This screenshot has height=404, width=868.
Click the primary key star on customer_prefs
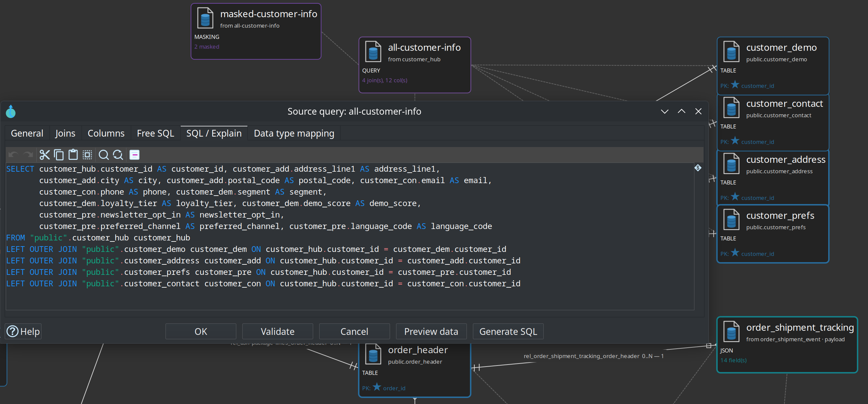click(x=735, y=253)
